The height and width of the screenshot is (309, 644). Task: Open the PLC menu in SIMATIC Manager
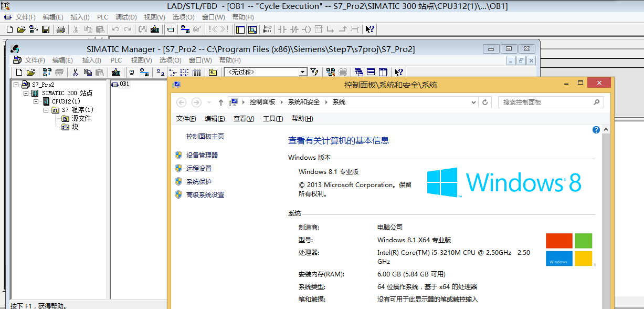tap(116, 60)
